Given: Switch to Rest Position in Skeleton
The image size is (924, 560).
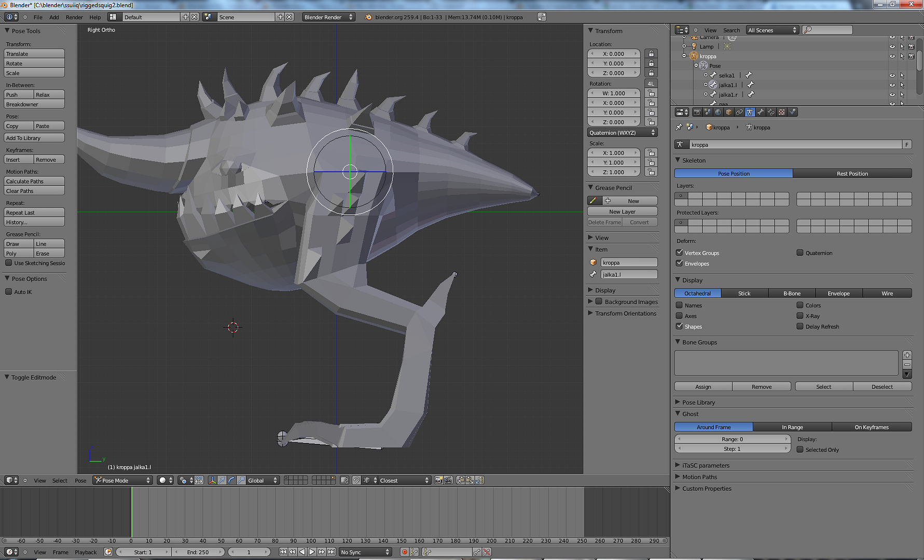Looking at the screenshot, I should tap(853, 173).
